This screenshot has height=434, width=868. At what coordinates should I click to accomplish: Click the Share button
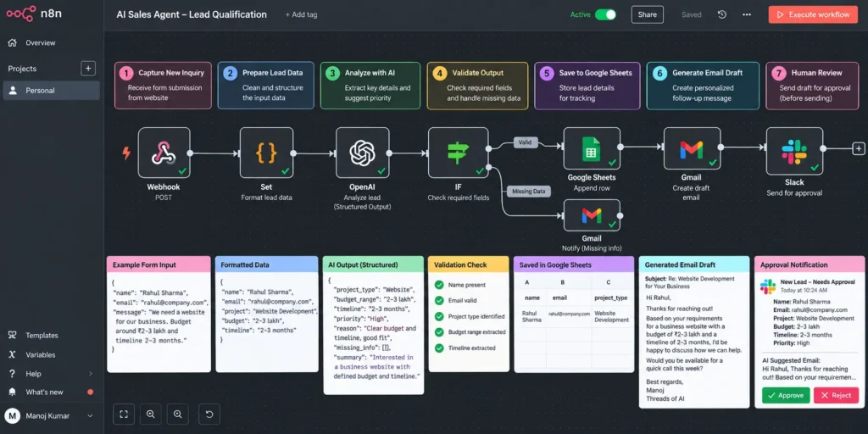(647, 15)
